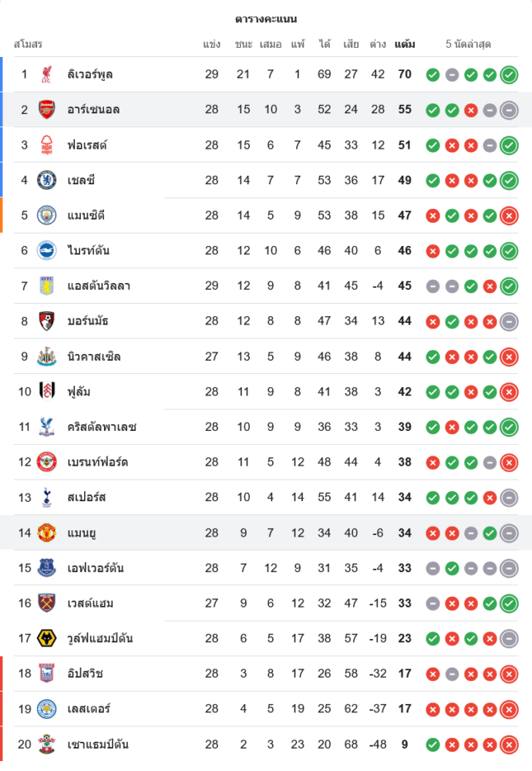532x771 pixels.
Task: Click the Southampton club crest icon
Action: pos(47,745)
